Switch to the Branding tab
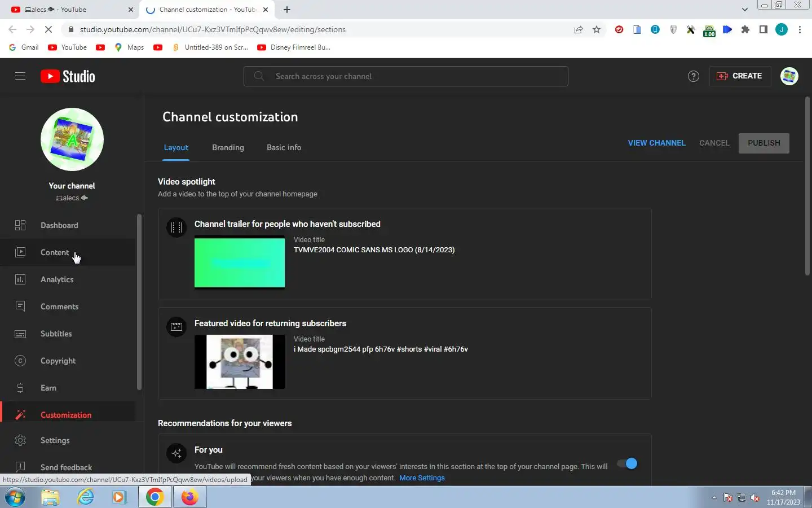Viewport: 812px width, 508px height. (228, 147)
